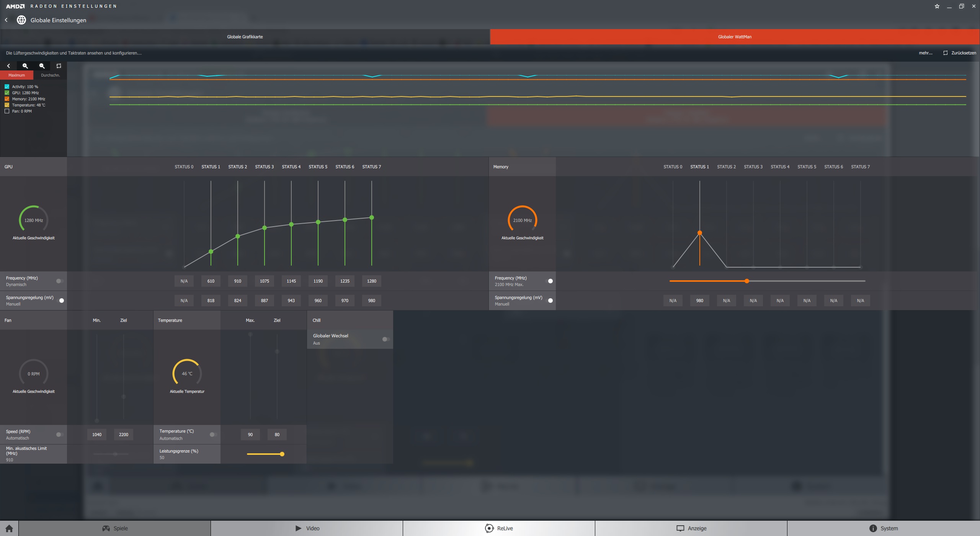Zoom in on the monitoring graph
The height and width of the screenshot is (536, 980).
tap(25, 66)
